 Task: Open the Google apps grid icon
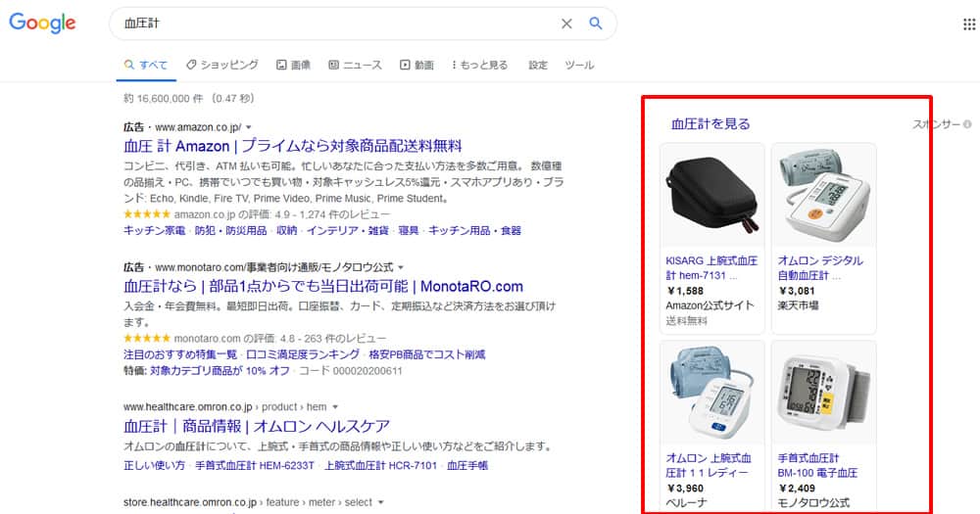[969, 23]
